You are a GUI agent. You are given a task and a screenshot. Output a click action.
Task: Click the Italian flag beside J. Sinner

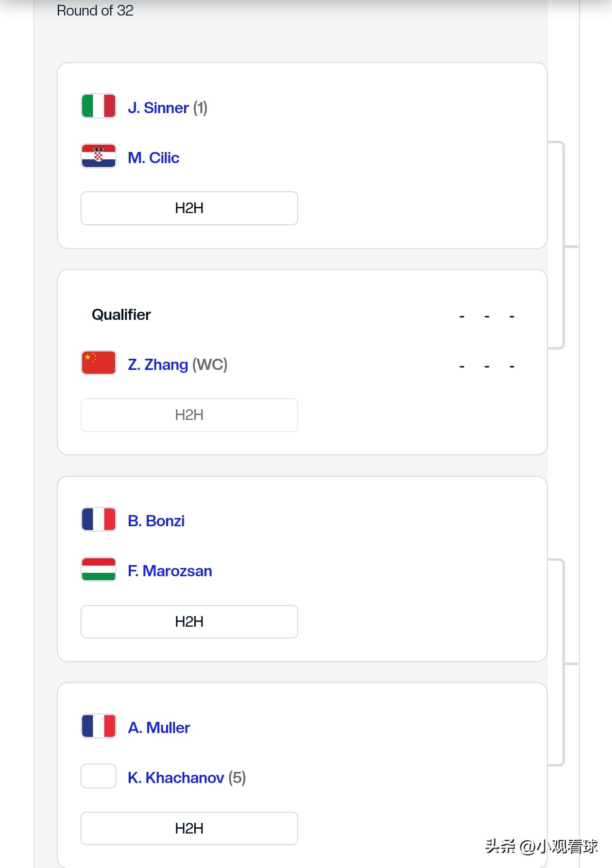point(99,106)
